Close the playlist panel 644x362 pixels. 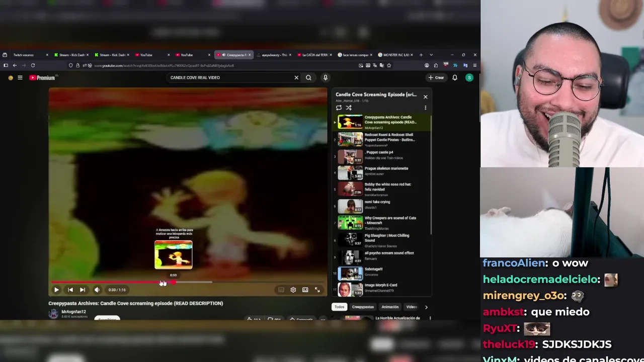tap(426, 97)
